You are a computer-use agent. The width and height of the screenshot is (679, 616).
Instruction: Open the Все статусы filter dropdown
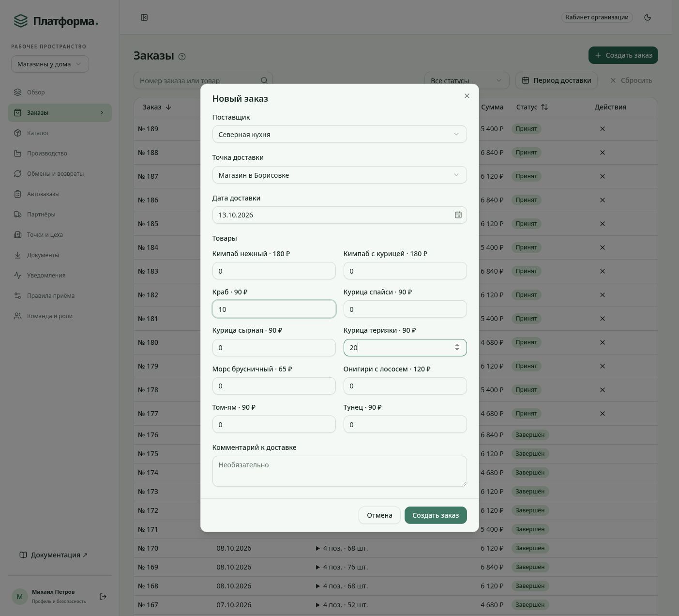coord(467,80)
